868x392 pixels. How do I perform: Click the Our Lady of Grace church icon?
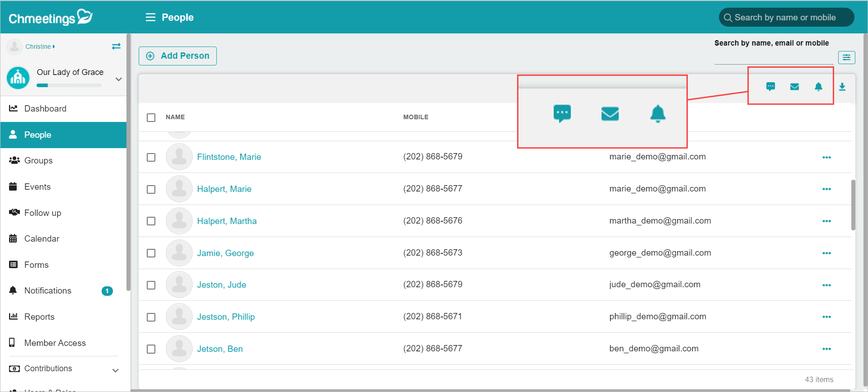coord(18,78)
